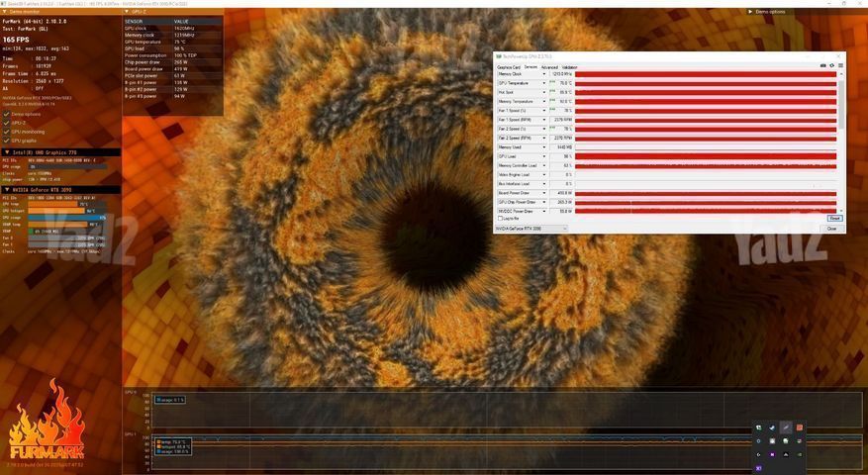This screenshot has width=868, height=475.
Task: Collapse the NVIDIA GeForce RTX 3090 section
Action: [x=61, y=190]
